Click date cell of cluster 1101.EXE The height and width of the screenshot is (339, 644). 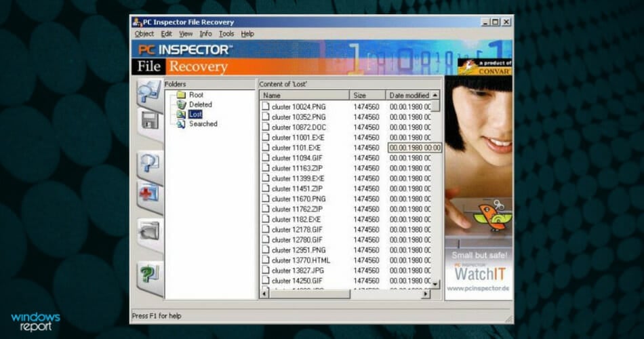tap(414, 148)
